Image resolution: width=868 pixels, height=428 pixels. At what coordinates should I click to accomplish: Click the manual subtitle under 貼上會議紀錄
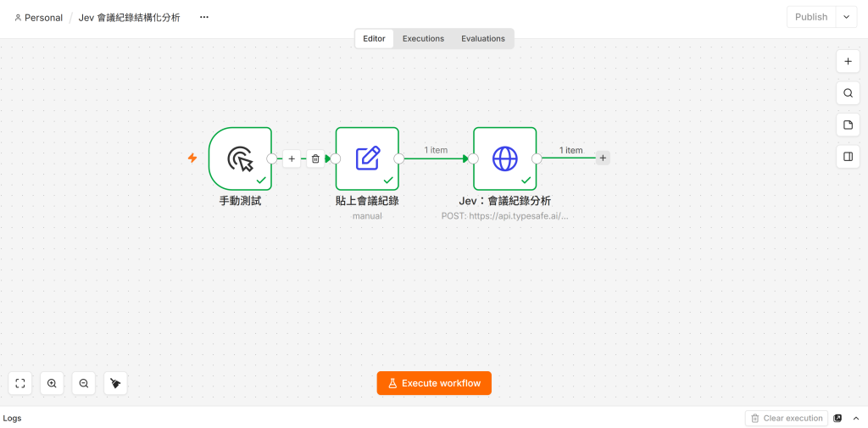(367, 216)
